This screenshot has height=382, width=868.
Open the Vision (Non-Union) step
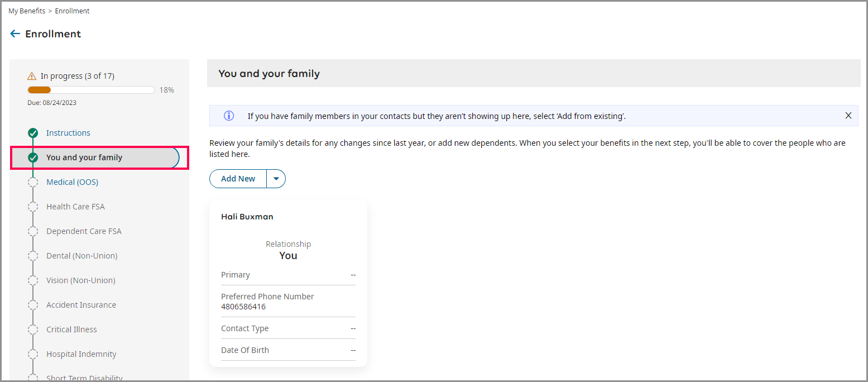coord(81,280)
